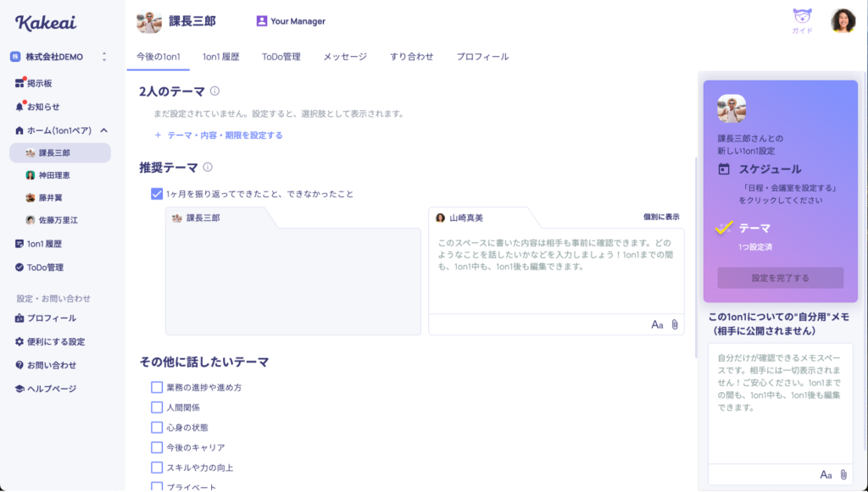The width and height of the screenshot is (868, 492).
Task: Click the プロフィール sidebar icon
Action: click(19, 318)
